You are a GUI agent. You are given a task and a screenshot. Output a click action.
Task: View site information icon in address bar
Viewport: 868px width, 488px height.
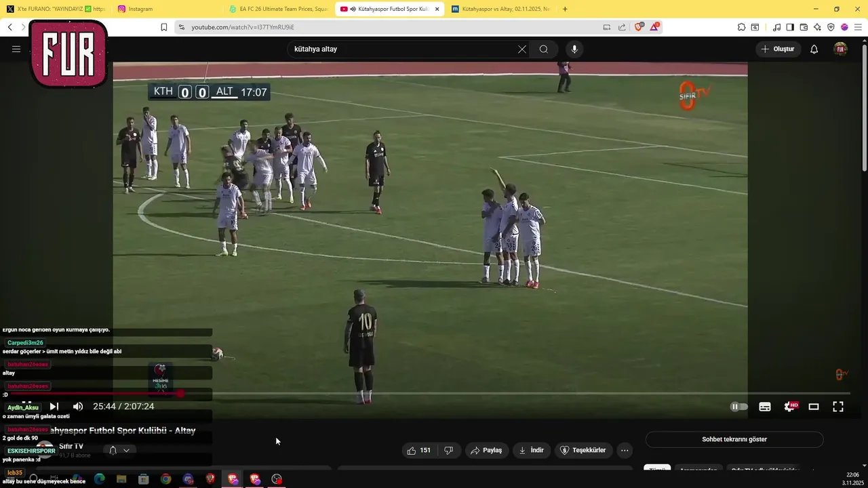[x=181, y=27]
